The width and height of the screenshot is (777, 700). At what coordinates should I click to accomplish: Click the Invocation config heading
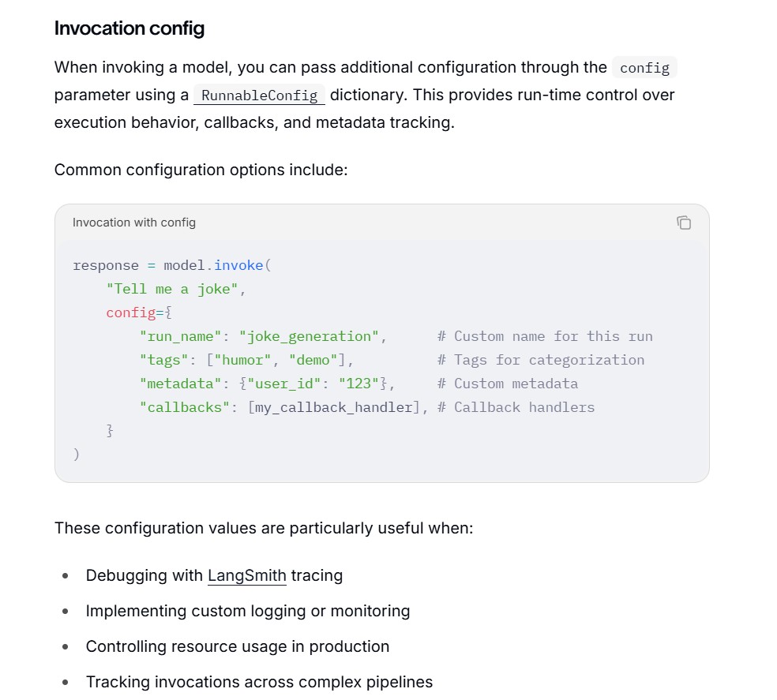click(x=129, y=28)
